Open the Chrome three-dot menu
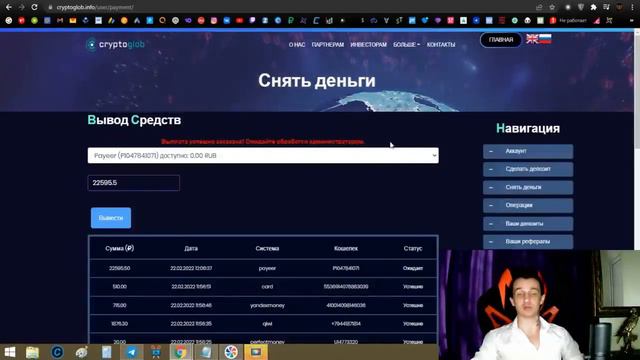The height and width of the screenshot is (360, 640). [x=632, y=7]
